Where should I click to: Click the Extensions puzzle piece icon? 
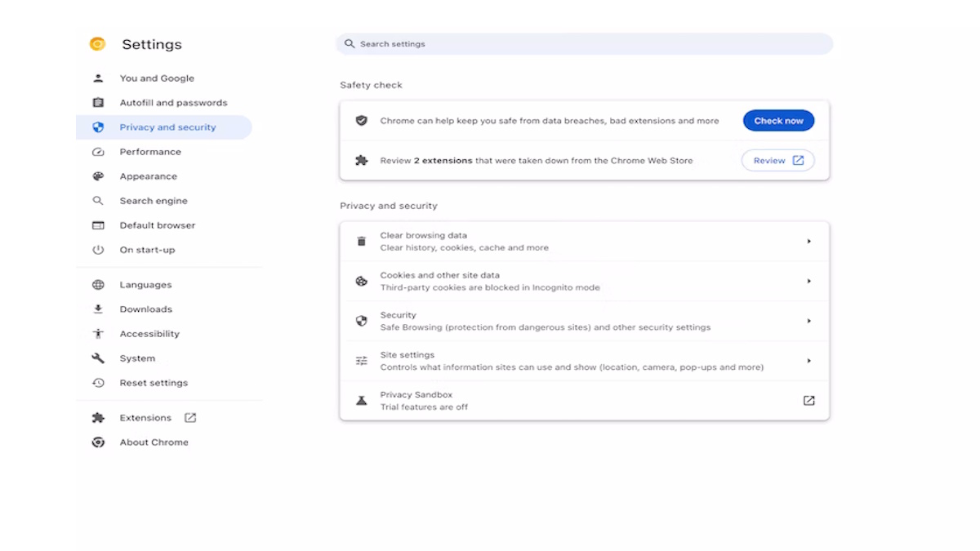[x=98, y=418]
